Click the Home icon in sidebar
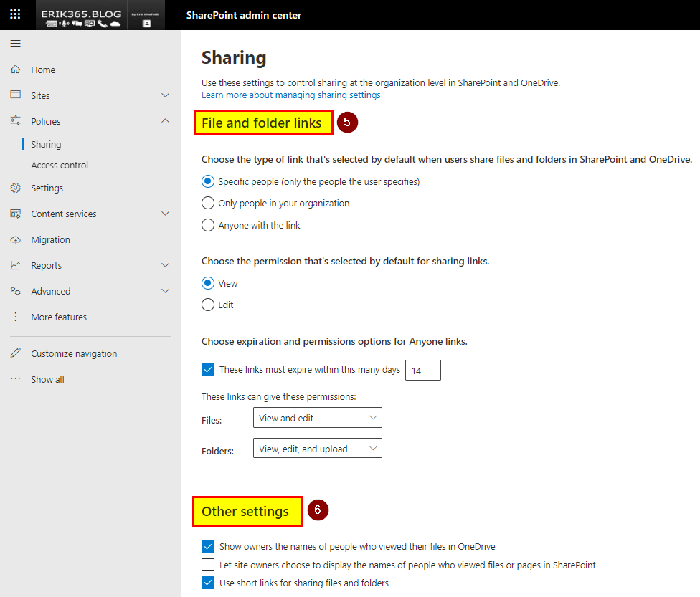Screen dimensions: 700x597 pos(15,70)
